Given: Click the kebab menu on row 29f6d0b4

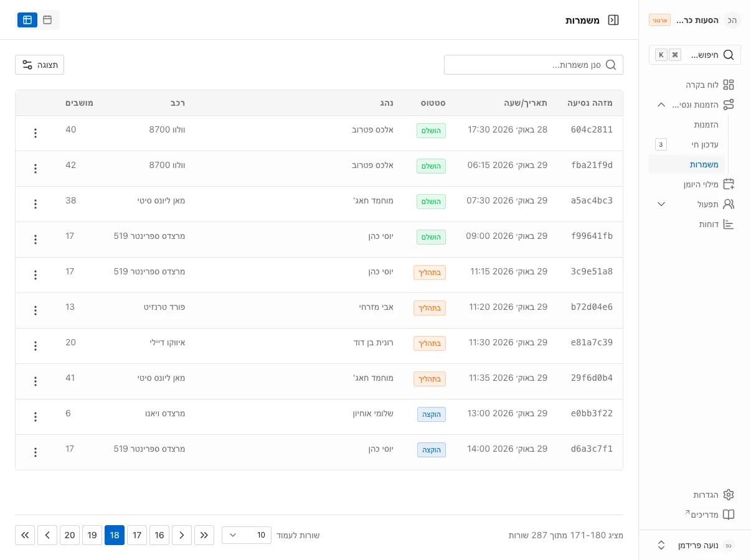Looking at the screenshot, I should [x=35, y=381].
